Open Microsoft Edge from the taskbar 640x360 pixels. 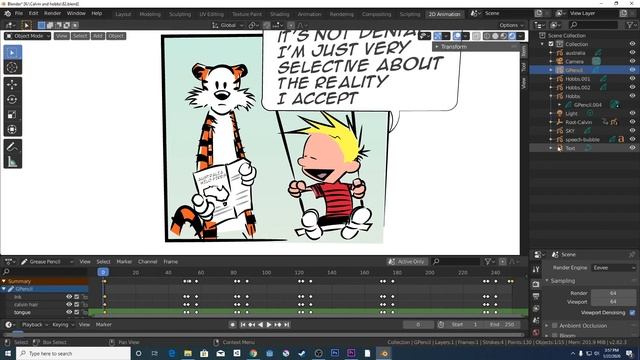(171, 353)
